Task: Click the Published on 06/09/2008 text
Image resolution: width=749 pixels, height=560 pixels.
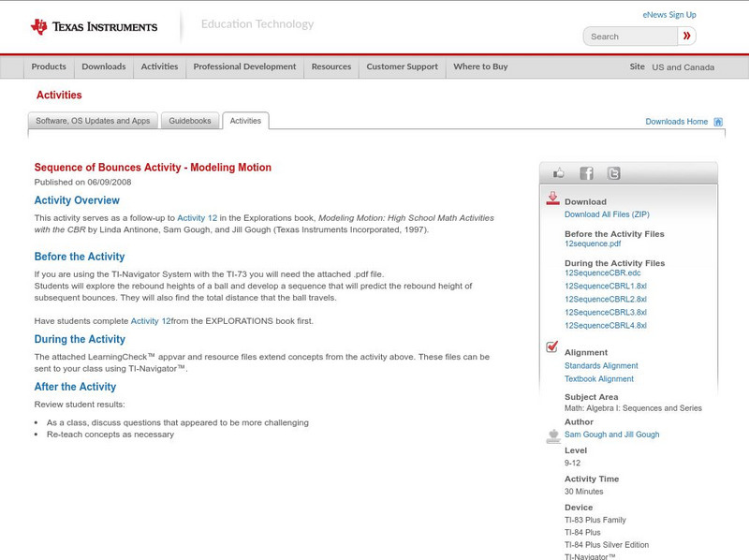Action: [82, 182]
